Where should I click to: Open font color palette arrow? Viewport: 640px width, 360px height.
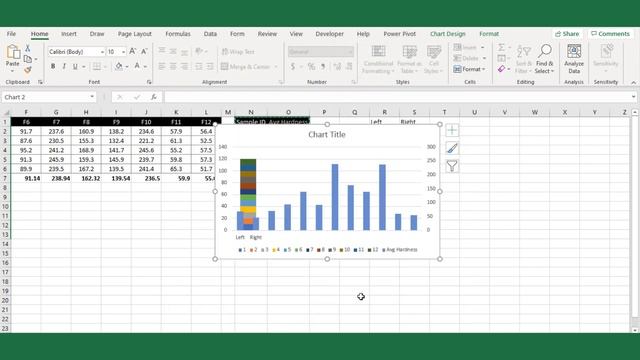[x=145, y=67]
